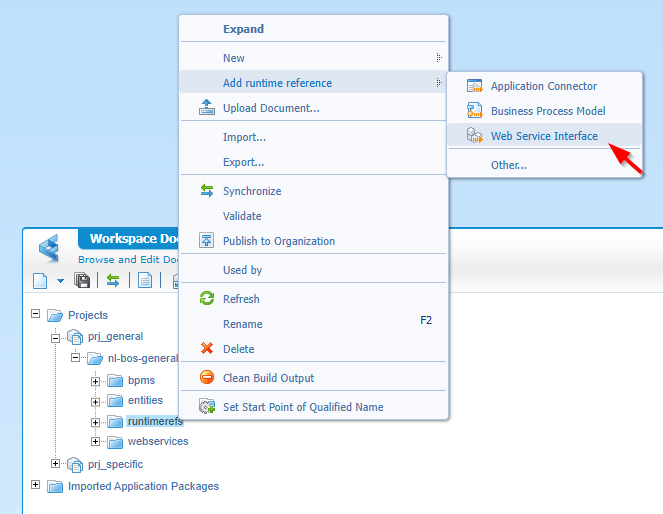Choose Other... in the runtime reference submenu
663x514 pixels.
(508, 165)
